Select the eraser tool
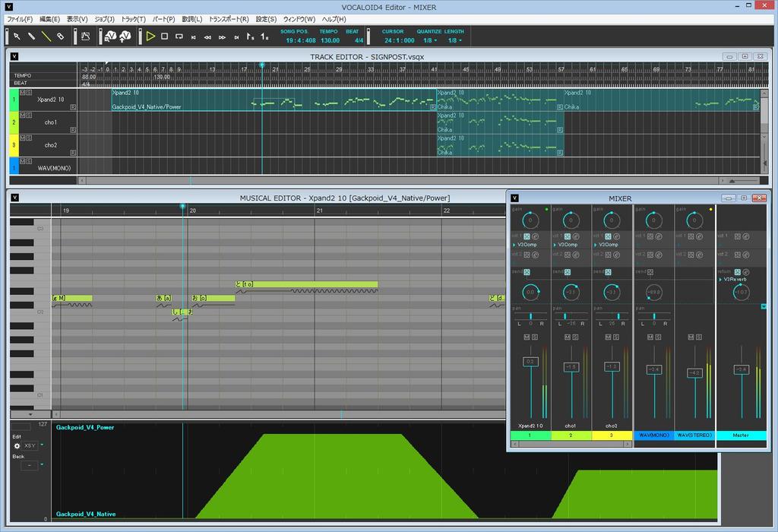 click(60, 36)
